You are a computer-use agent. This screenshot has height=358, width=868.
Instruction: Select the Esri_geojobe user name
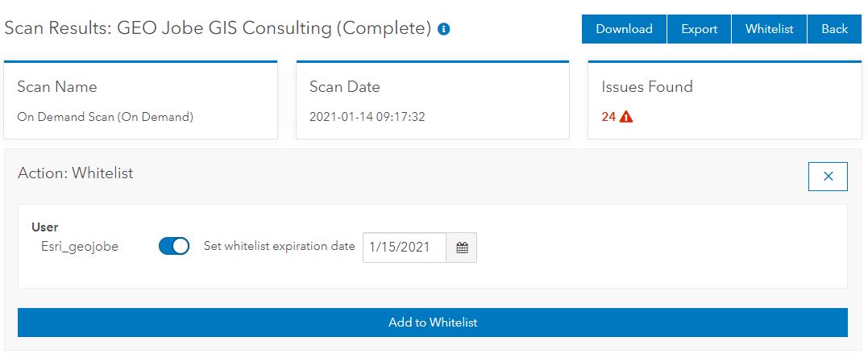[80, 247]
